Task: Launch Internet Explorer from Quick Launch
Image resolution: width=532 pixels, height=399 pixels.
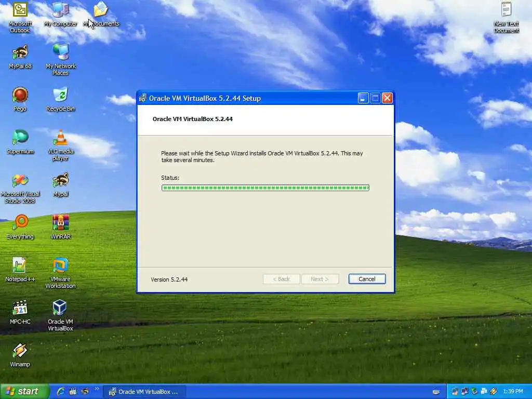Action: coord(61,392)
